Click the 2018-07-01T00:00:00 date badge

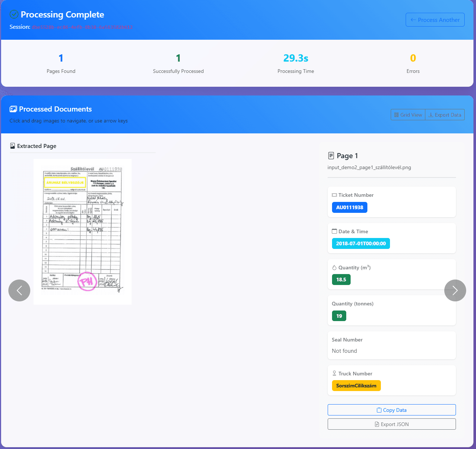coord(361,243)
